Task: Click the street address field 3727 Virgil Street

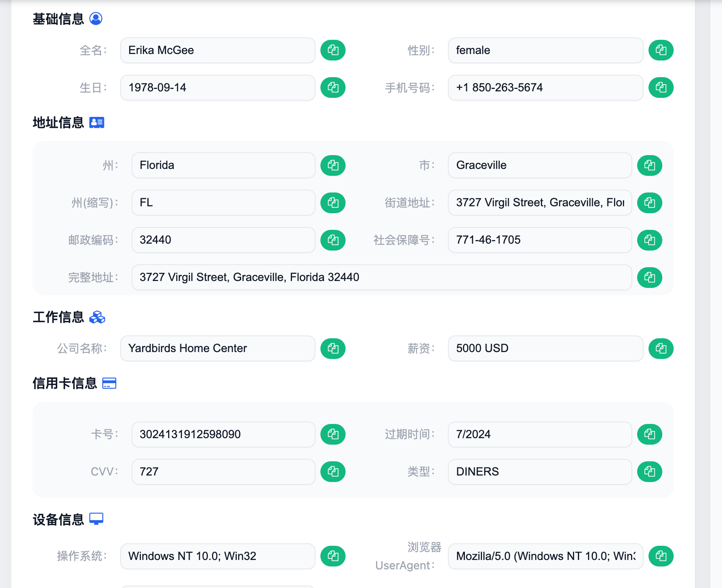Action: [540, 203]
